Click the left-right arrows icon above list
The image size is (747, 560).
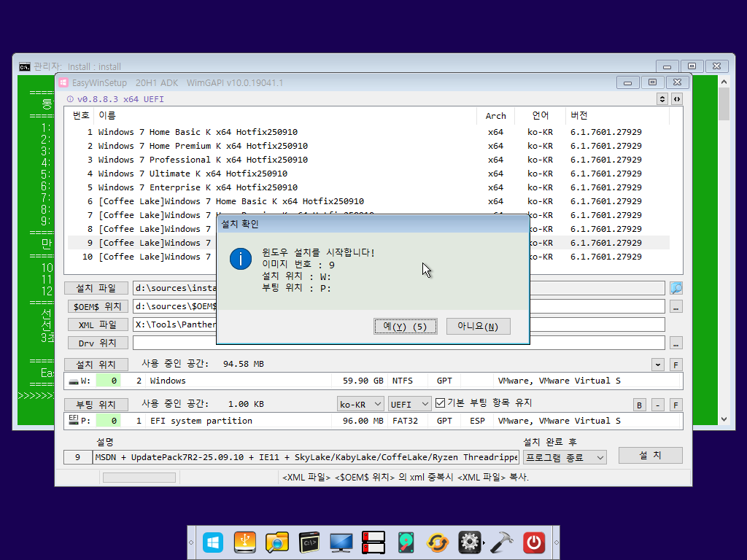677,99
